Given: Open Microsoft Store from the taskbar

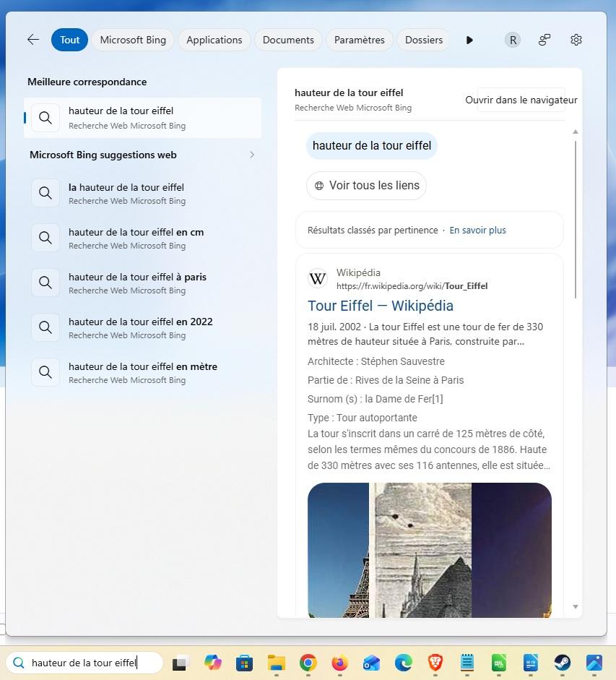Looking at the screenshot, I should [244, 663].
